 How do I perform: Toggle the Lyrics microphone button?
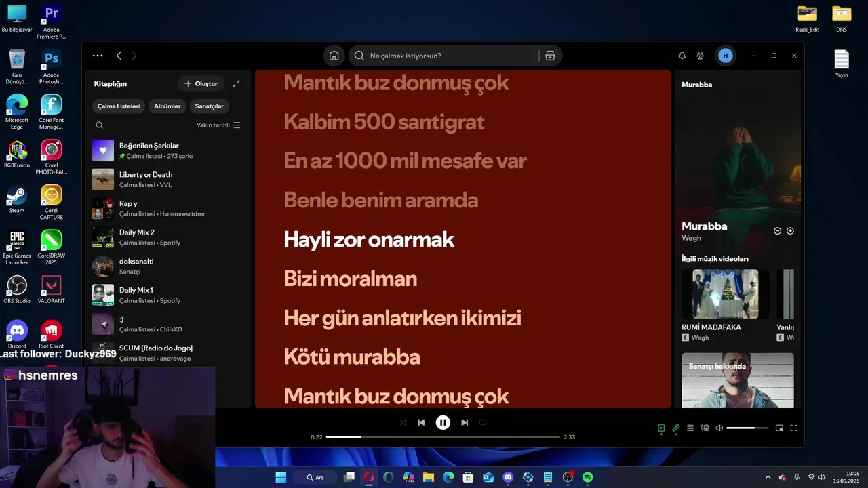pyautogui.click(x=675, y=428)
